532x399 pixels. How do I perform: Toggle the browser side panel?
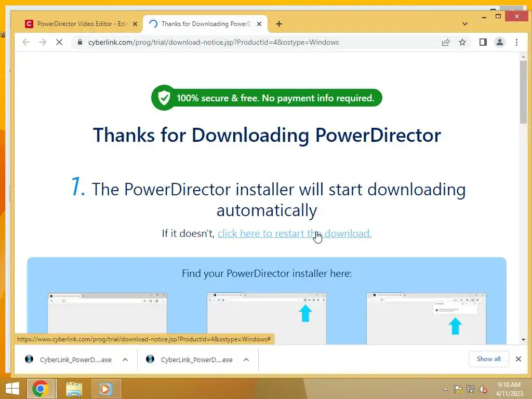(483, 42)
